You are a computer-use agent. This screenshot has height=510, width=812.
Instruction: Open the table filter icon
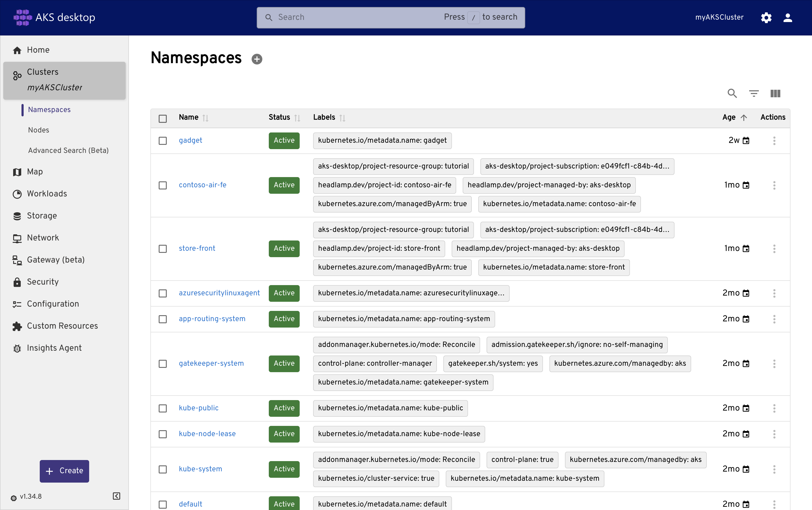(754, 93)
